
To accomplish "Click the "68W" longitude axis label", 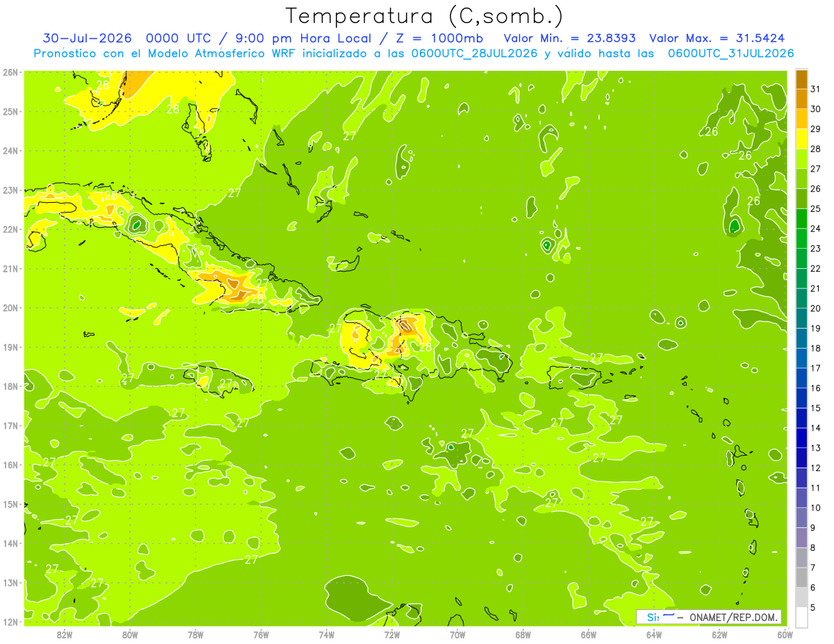I will (x=523, y=634).
